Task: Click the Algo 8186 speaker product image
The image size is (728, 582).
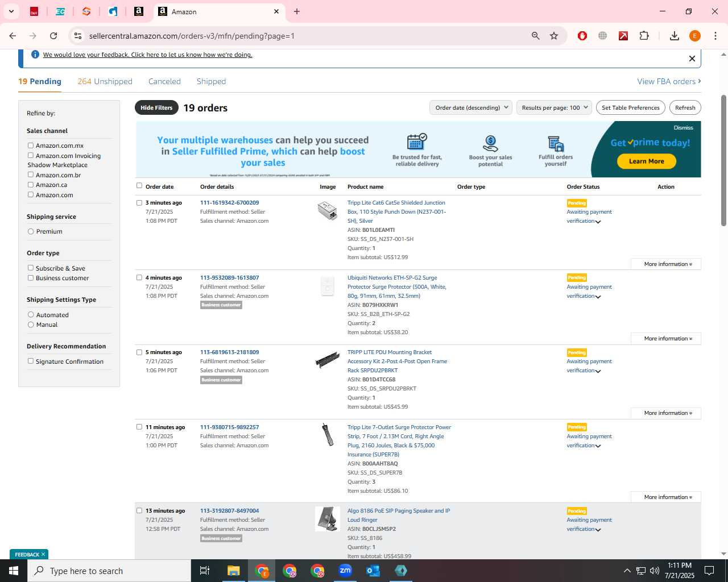Action: point(328,519)
